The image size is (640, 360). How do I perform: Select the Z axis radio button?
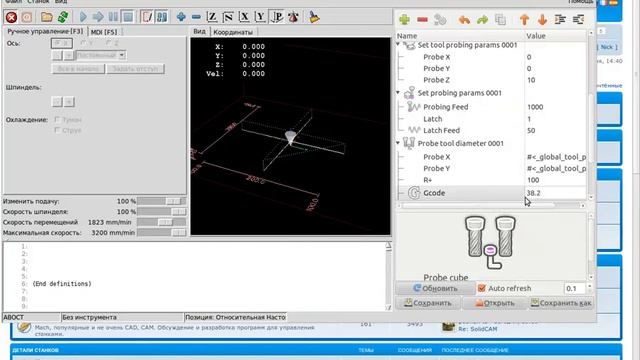coord(111,43)
